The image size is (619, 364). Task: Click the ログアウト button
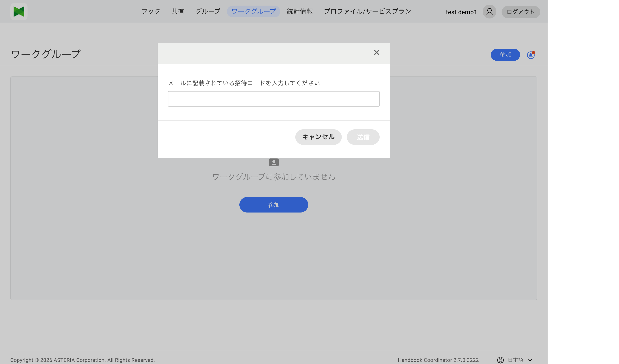[x=520, y=12]
